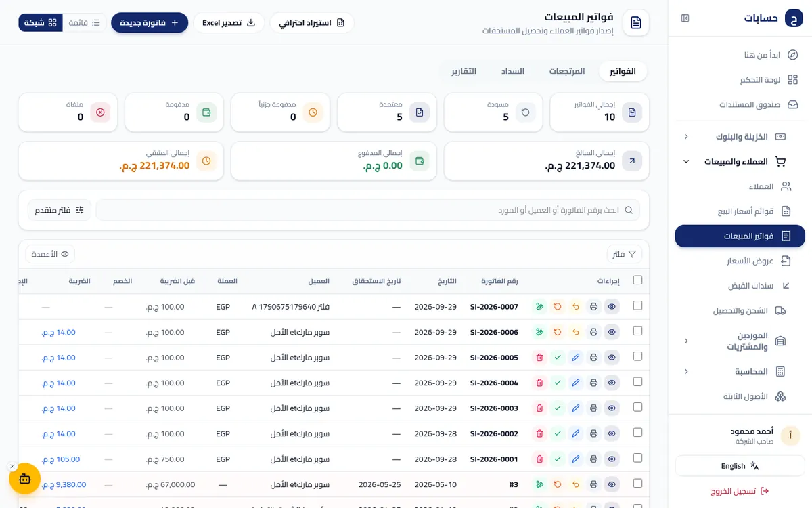
Task: Switch to شبكة grid view
Action: [x=41, y=22]
